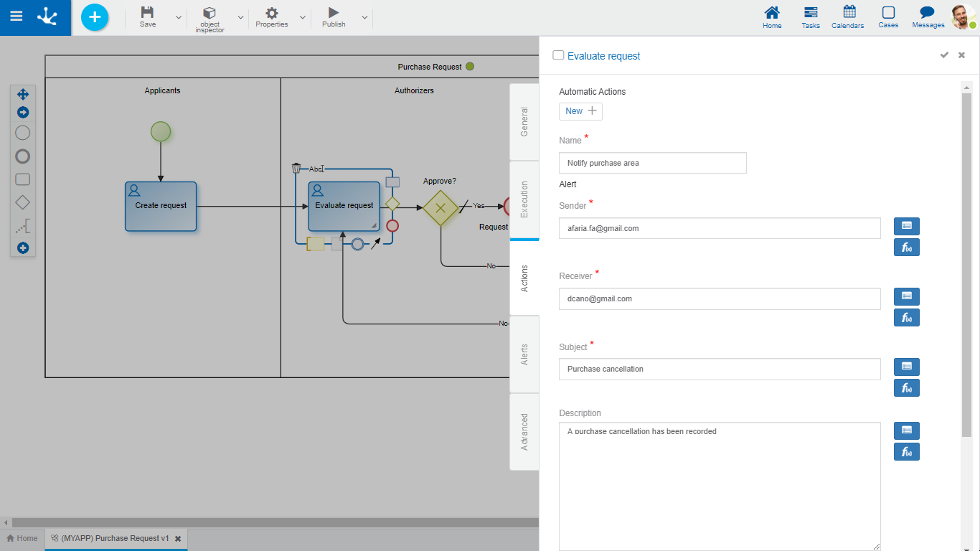Expand the Save dropdown arrow
The height and width of the screenshot is (551, 980).
(179, 17)
